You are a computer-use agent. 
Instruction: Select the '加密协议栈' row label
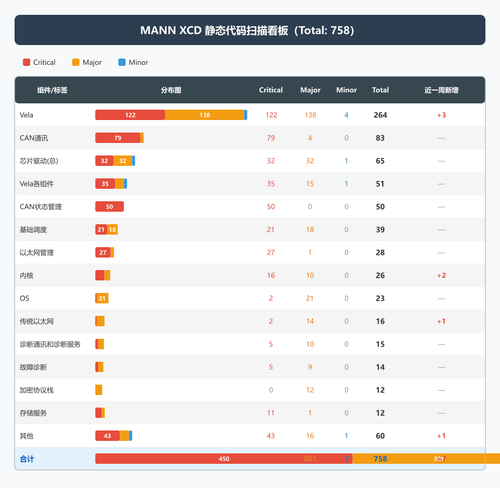pyautogui.click(x=36, y=390)
